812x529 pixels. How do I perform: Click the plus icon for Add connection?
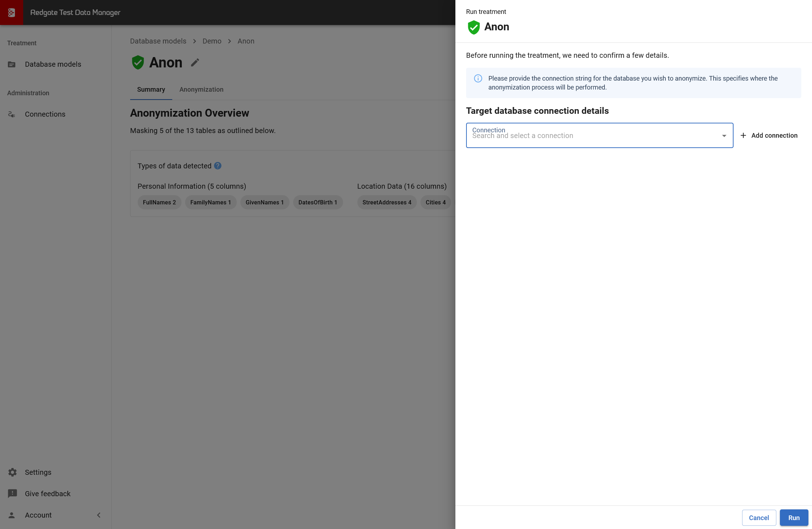pos(743,136)
